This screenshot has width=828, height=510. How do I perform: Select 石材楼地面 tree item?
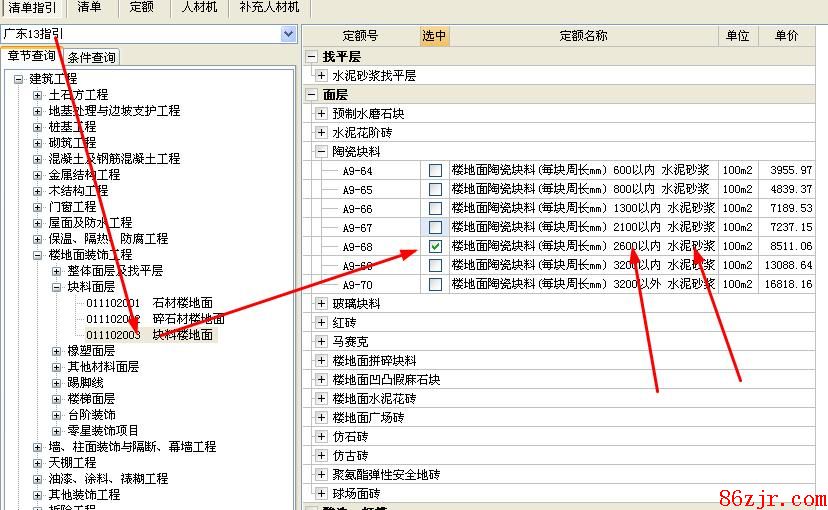click(182, 303)
